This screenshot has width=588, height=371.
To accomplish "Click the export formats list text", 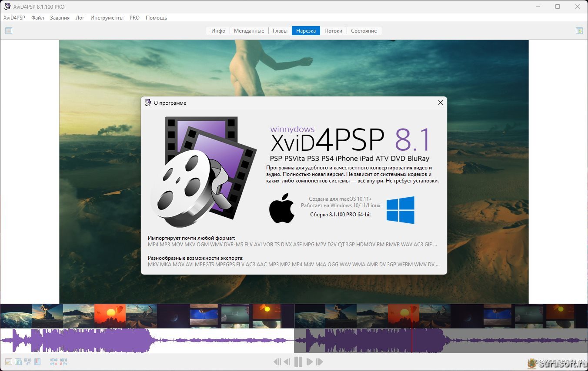I will click(x=294, y=264).
